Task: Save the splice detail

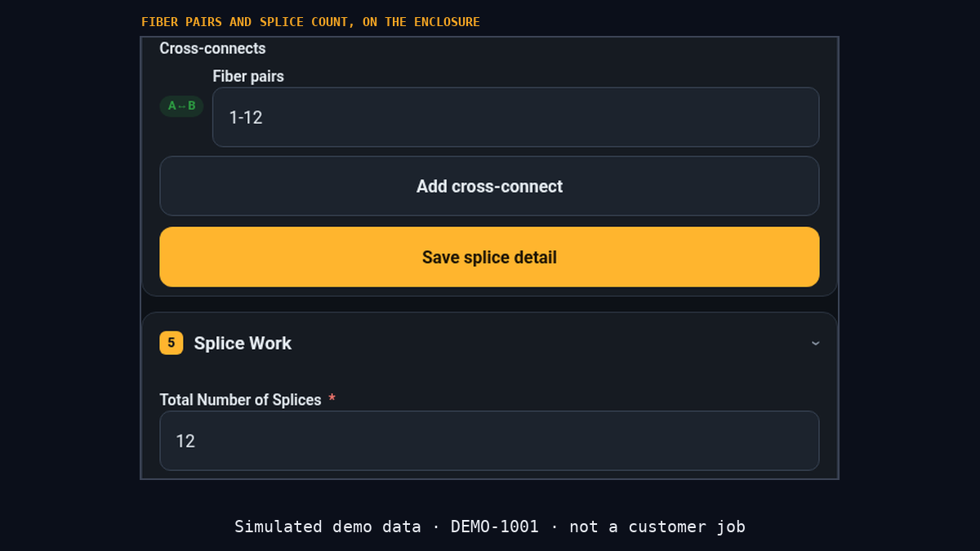Action: [489, 257]
